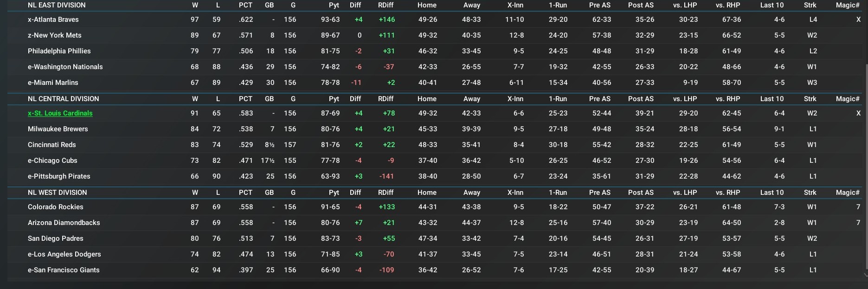Open the Los Angeles Dodgers team page
The width and height of the screenshot is (868, 289).
coord(64,254)
